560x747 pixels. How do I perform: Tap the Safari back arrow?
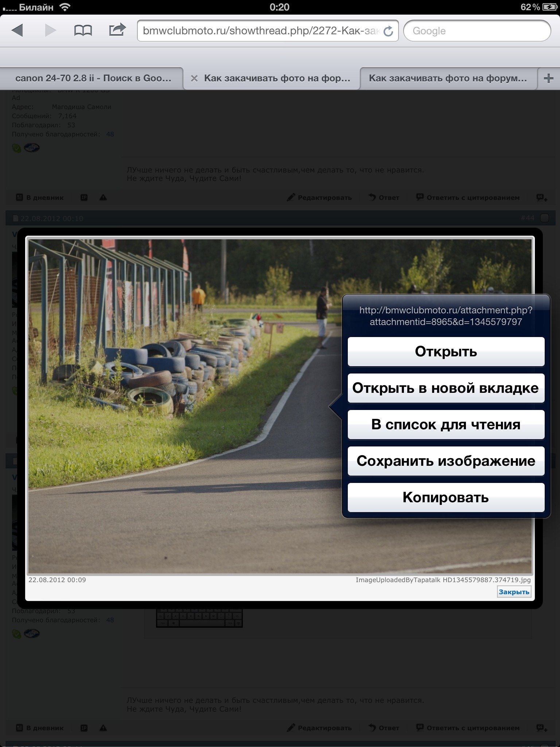coord(17,30)
